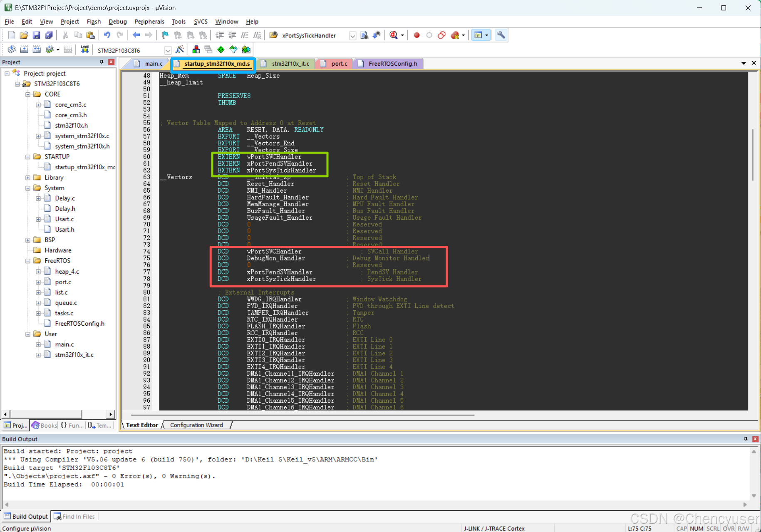Switch to Configuration Wizard view
Viewport: 761px width, 532px height.
(x=196, y=425)
